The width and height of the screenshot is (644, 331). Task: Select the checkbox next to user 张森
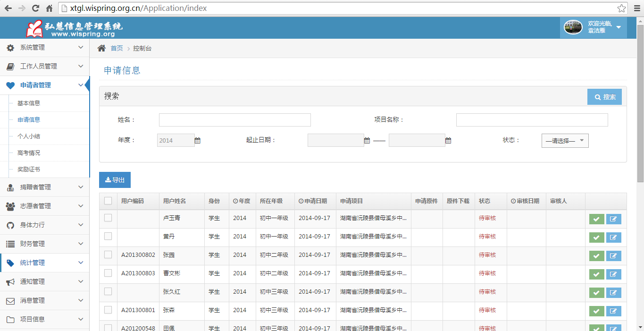[108, 310]
